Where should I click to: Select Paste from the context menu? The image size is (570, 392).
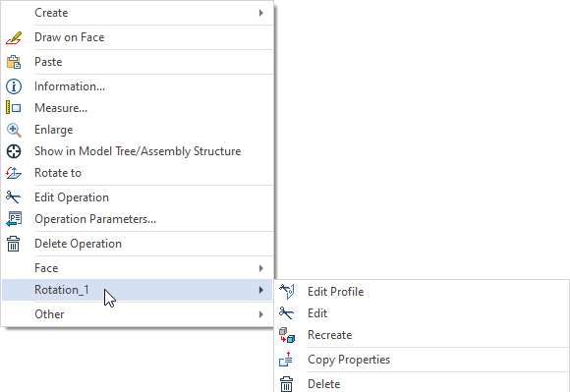tap(138, 62)
